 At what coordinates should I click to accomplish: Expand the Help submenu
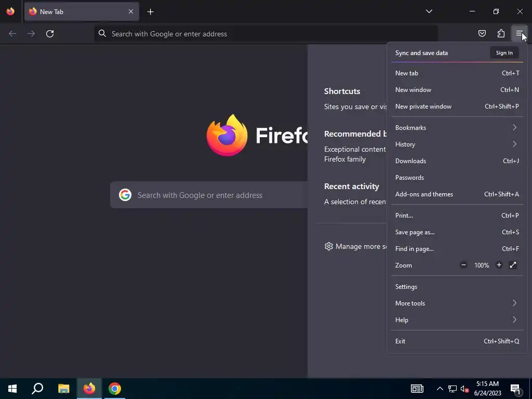[x=457, y=320]
